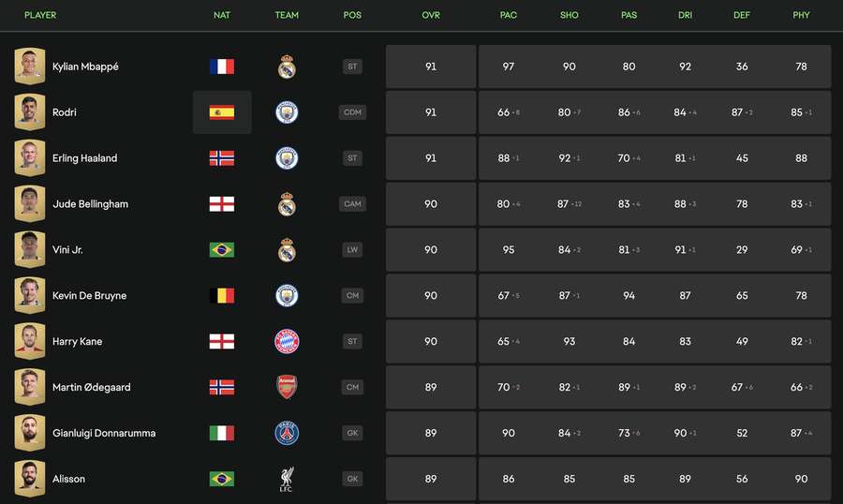Click Kylian Mbappé's gold card thumbnail
843x504 pixels.
pyautogui.click(x=30, y=67)
